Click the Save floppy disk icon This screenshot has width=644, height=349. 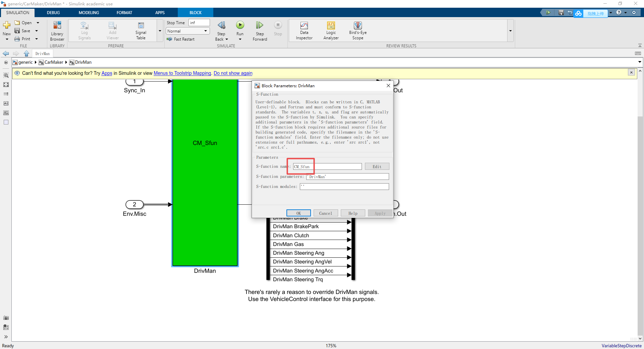coord(17,31)
